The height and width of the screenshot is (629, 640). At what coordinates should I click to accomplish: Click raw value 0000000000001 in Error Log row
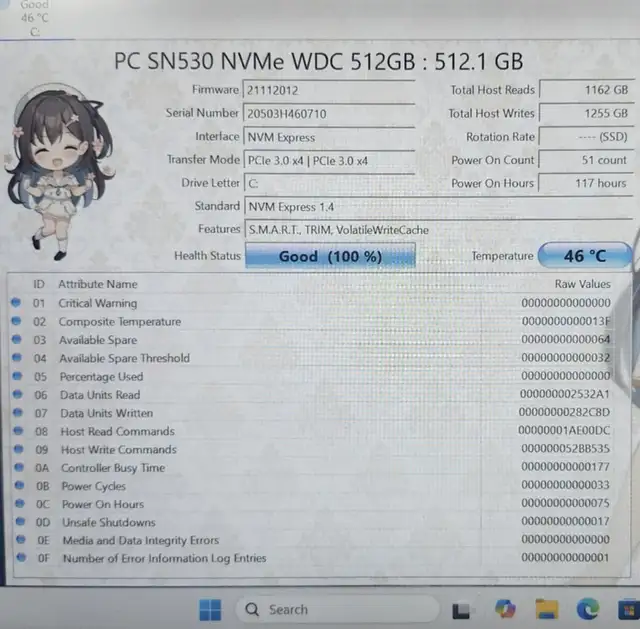565,557
